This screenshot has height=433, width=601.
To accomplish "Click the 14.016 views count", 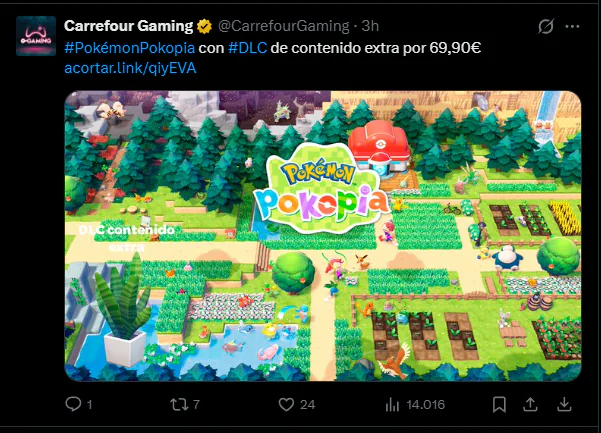I will (x=425, y=405).
